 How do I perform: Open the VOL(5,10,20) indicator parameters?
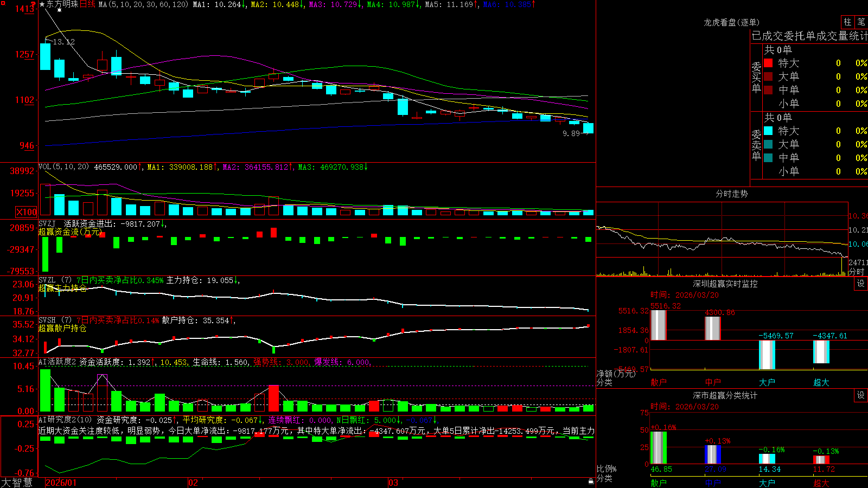[63, 167]
